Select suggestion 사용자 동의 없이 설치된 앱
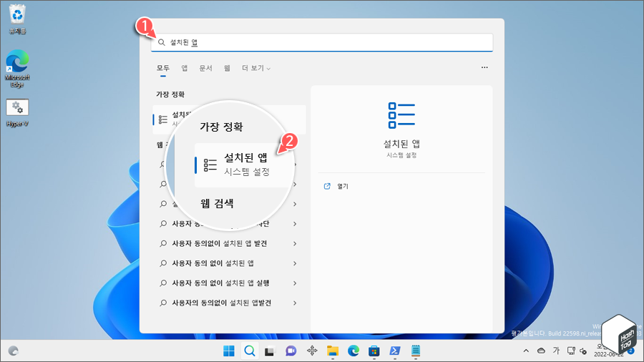 tap(213, 263)
